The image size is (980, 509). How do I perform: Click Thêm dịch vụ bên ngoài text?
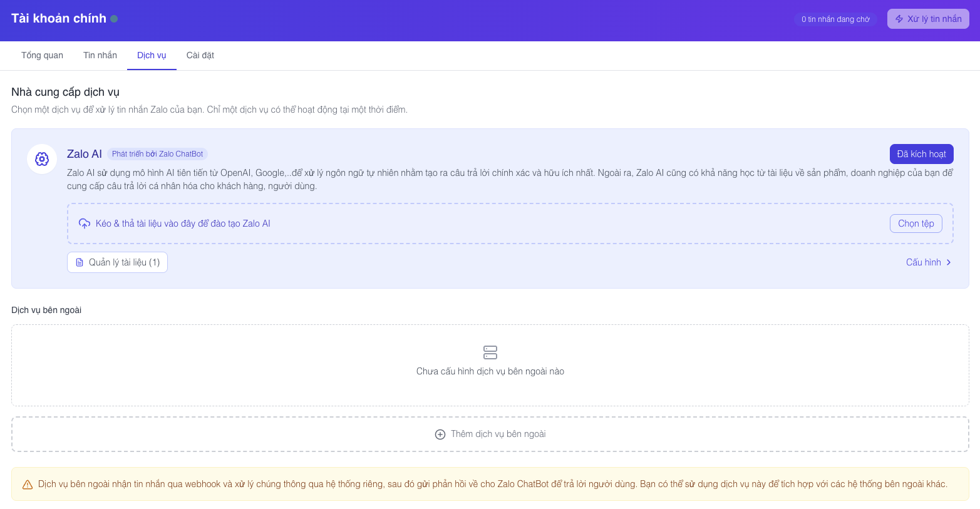pyautogui.click(x=498, y=434)
